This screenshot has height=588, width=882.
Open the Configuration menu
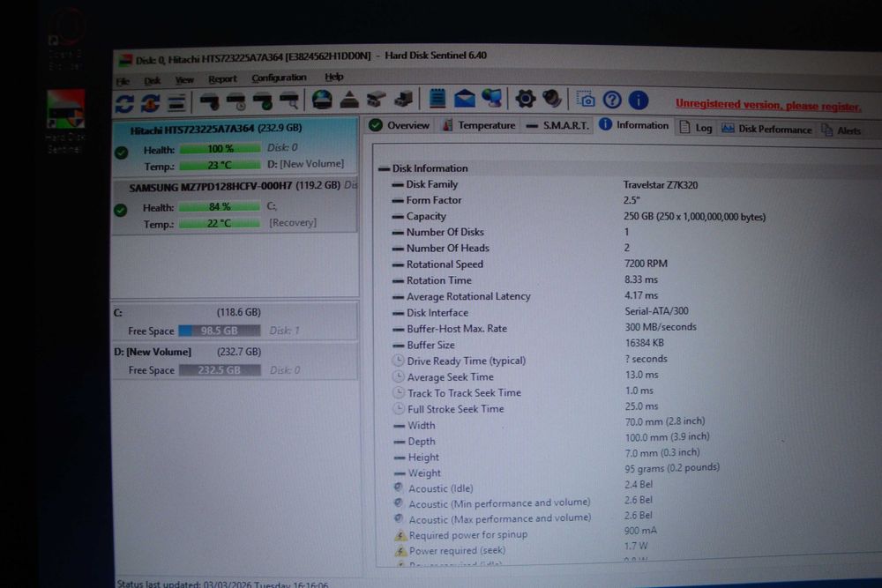(x=279, y=78)
